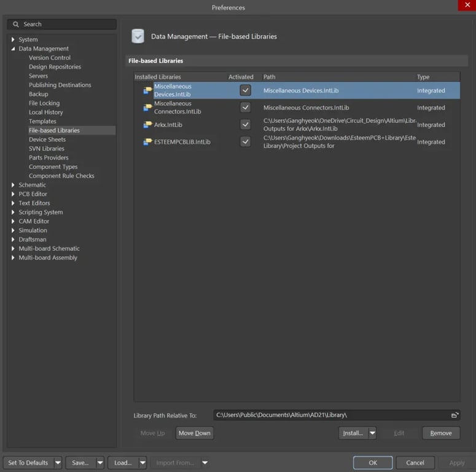Click the Cancel button
This screenshot has width=476, height=472.
pos(415,463)
